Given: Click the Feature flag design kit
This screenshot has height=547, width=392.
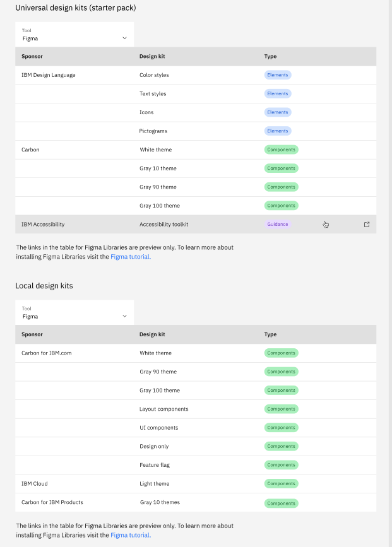Looking at the screenshot, I should pyautogui.click(x=155, y=465).
